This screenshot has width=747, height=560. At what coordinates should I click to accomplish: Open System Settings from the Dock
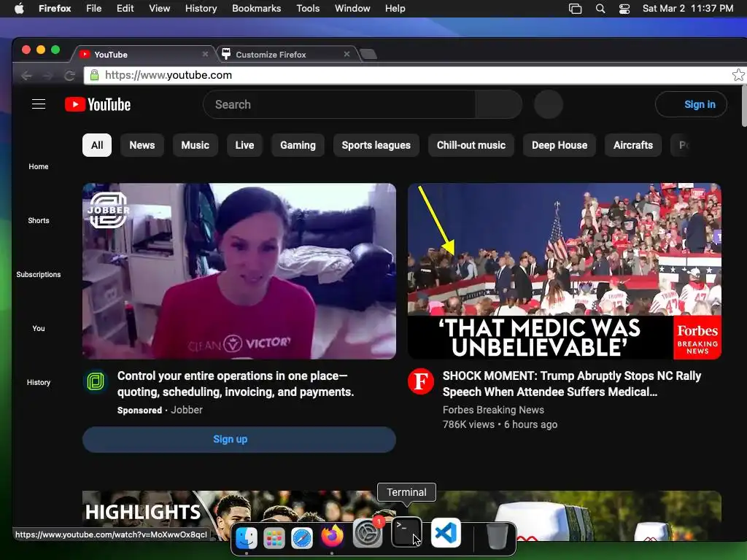(368, 533)
